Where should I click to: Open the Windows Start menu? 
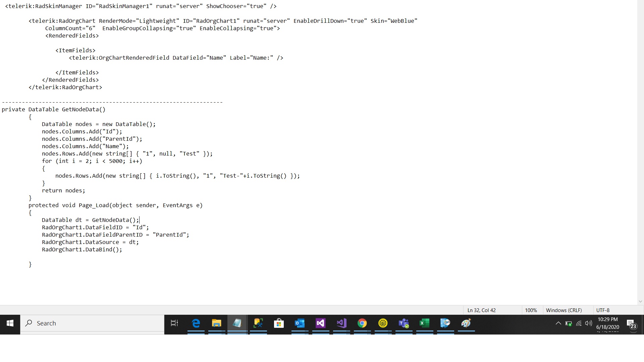point(10,323)
